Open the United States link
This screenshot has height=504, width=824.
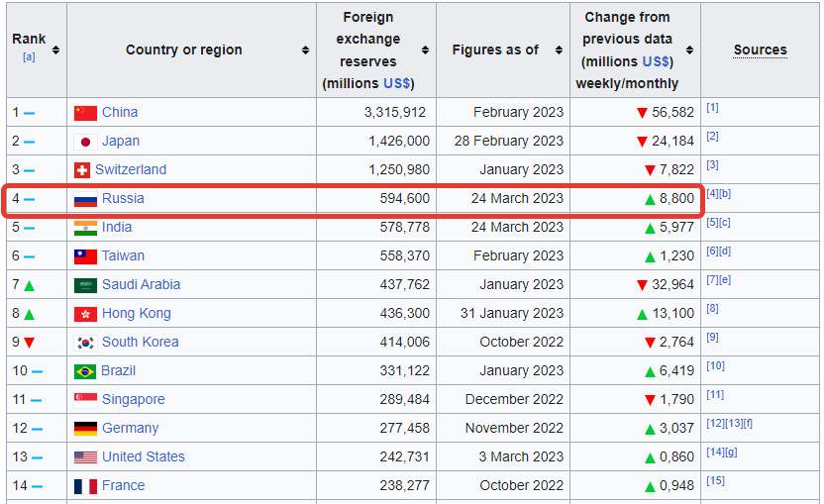click(x=144, y=457)
